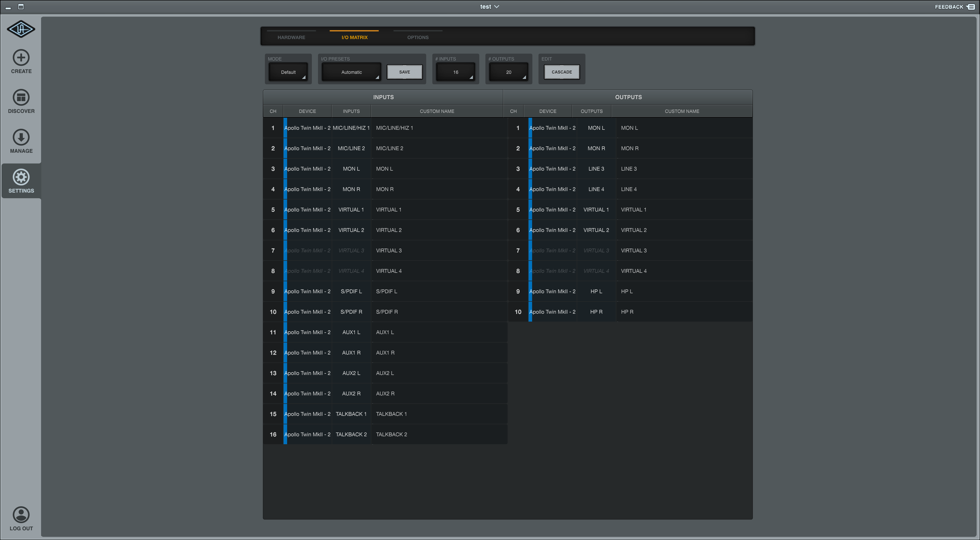Click device cell of input channel 16
The image size is (980, 540).
tap(307, 435)
